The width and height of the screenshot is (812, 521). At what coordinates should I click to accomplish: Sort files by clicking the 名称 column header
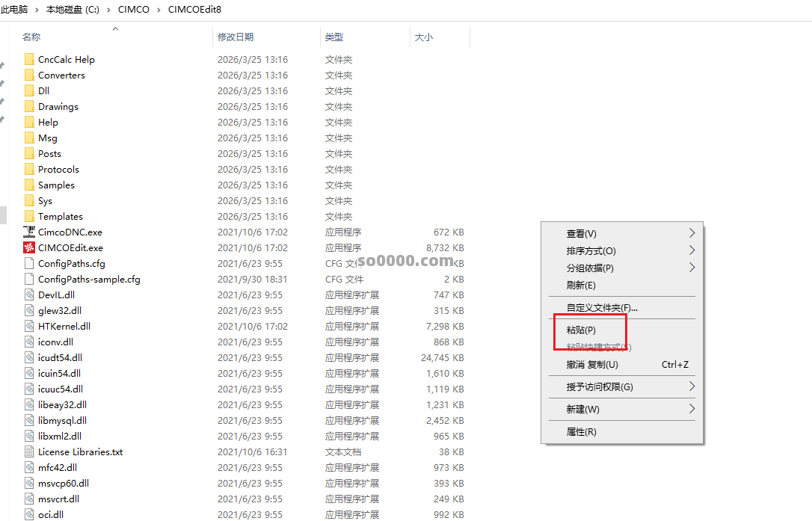(31, 36)
